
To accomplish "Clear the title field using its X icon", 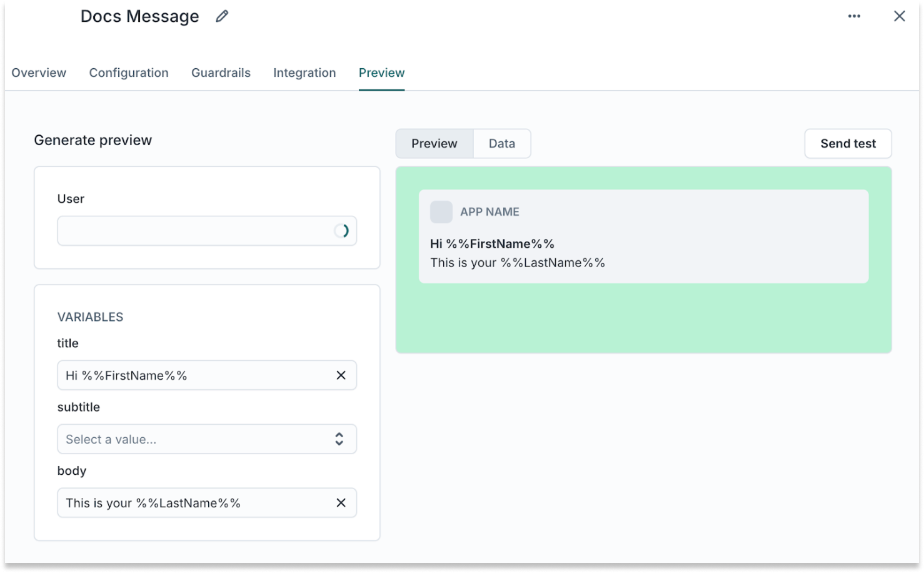I will tap(341, 375).
